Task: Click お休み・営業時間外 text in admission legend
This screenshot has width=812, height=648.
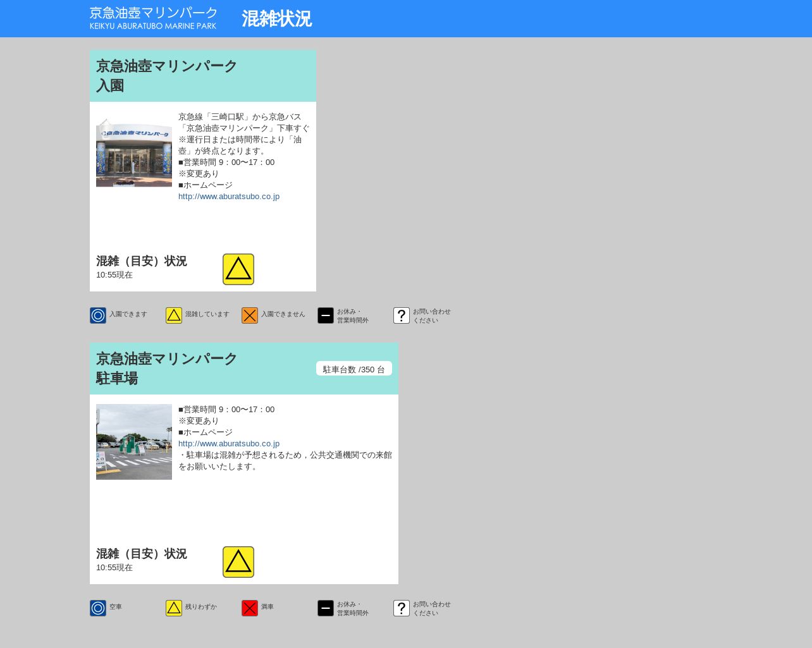Action: [353, 316]
